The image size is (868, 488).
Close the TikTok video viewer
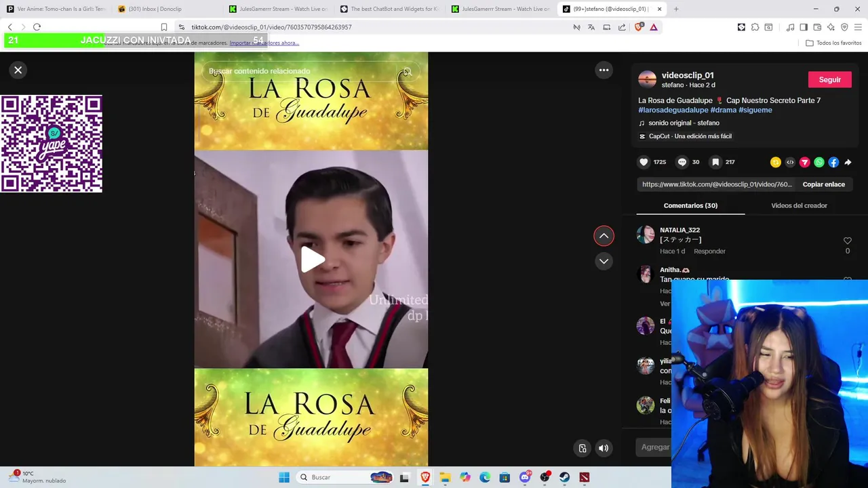point(18,70)
